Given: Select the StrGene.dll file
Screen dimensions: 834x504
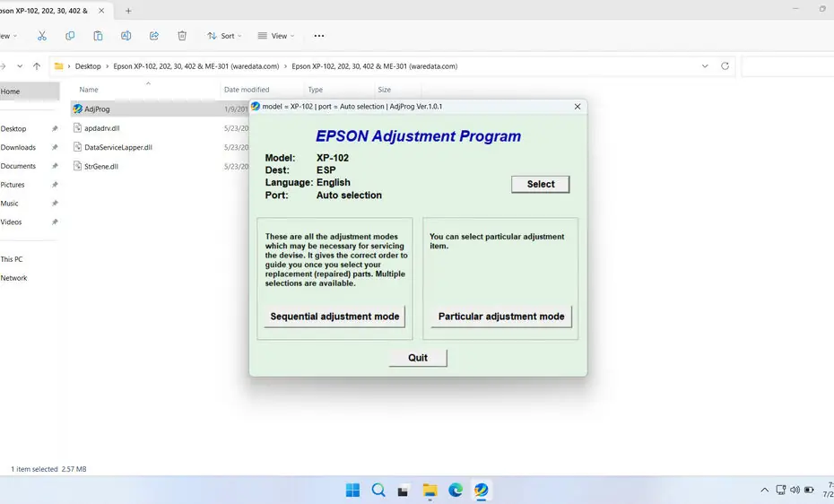Looking at the screenshot, I should (x=101, y=167).
